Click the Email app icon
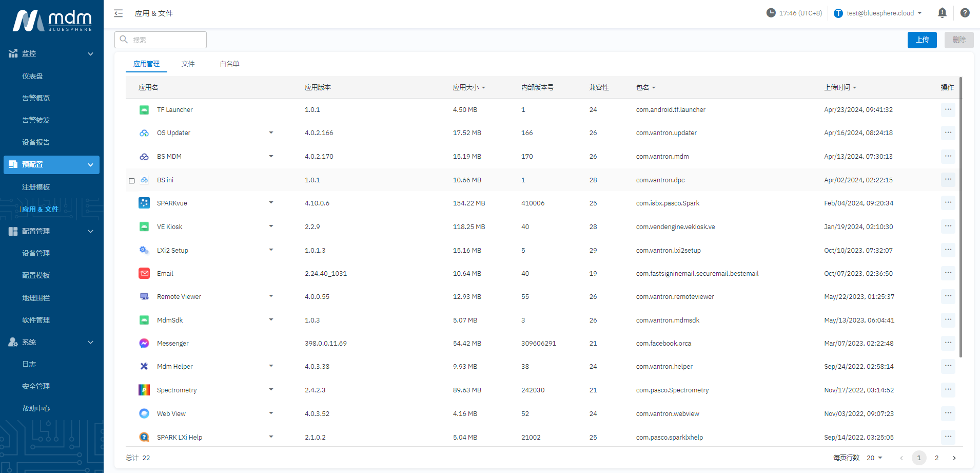This screenshot has width=980, height=473. (144, 274)
